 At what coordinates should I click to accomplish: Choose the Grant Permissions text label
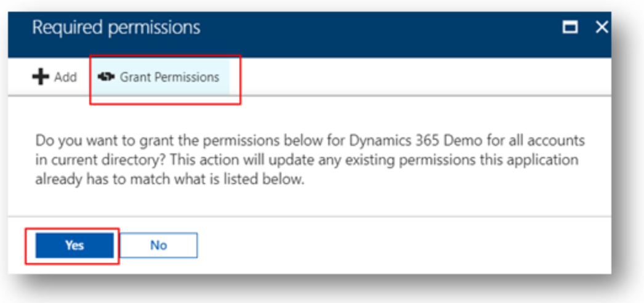click(x=169, y=77)
